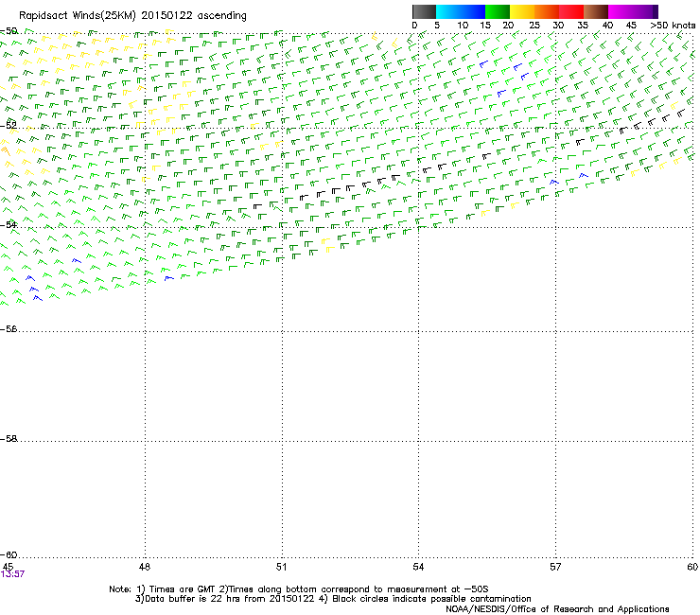Click the '-60' latitude axis label
The image size is (700, 615).
tap(9, 554)
